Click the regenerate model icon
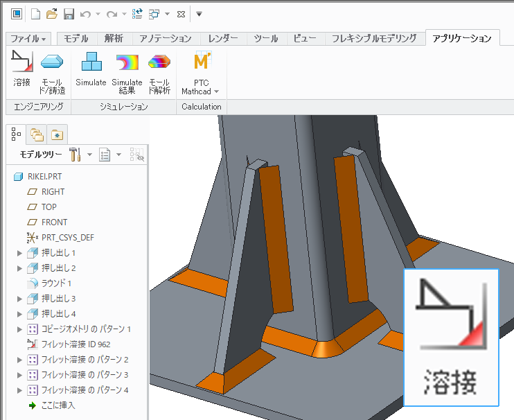Viewport: 514px width, 420px height. point(137,14)
